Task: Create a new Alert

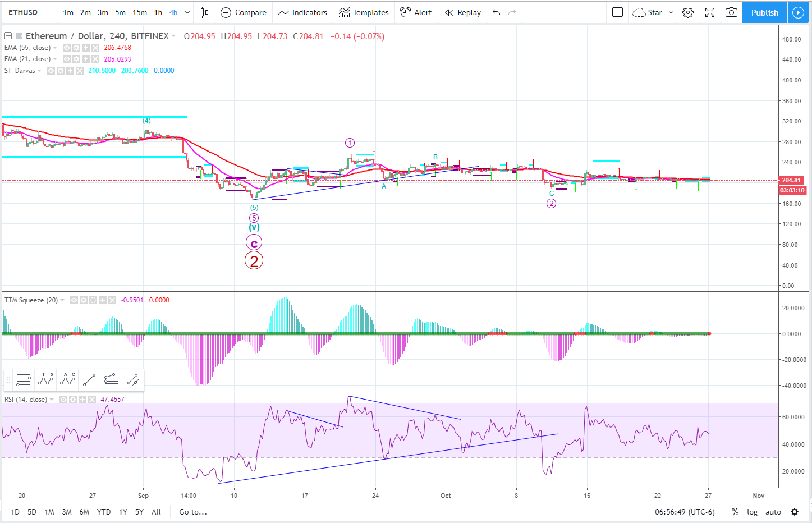Action: 416,12
